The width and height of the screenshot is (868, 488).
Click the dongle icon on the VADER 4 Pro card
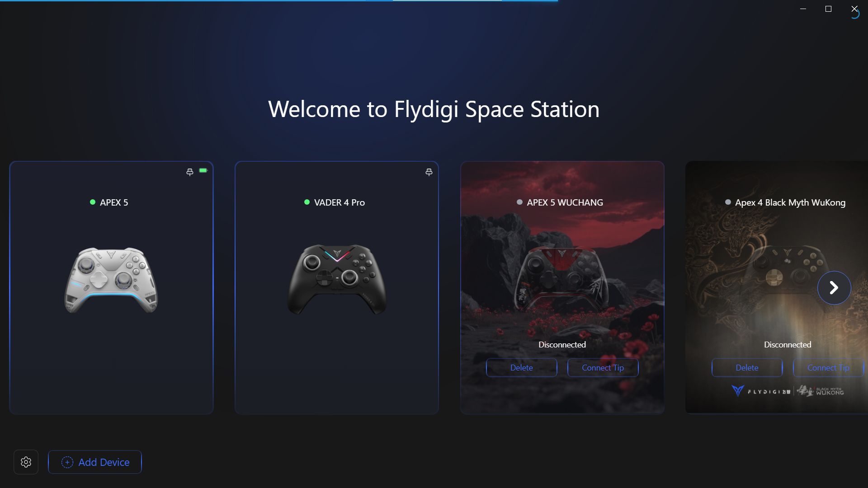coord(429,172)
